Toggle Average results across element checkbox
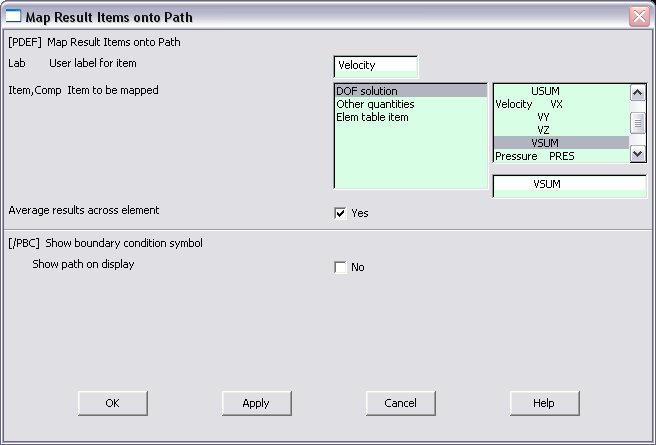The width and height of the screenshot is (656, 445). (341, 213)
